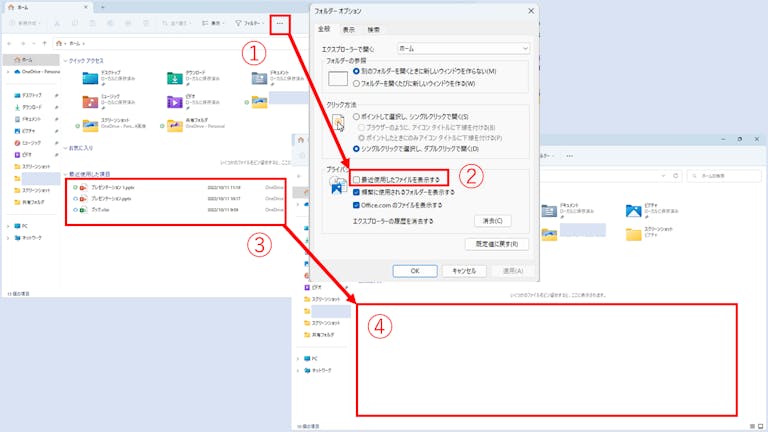The image size is (768, 432).
Task: Select ホーム in left Explorer sidebar
Action: 31,60
